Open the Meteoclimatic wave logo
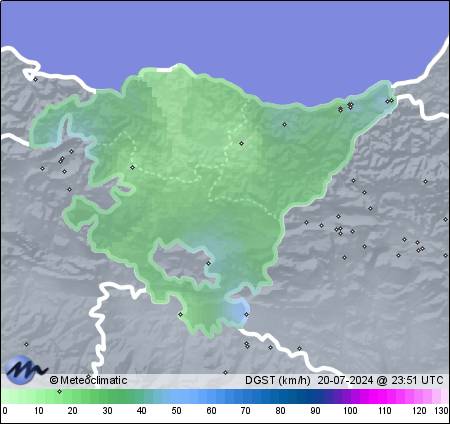The width and height of the screenshot is (450, 424). tap(25, 370)
